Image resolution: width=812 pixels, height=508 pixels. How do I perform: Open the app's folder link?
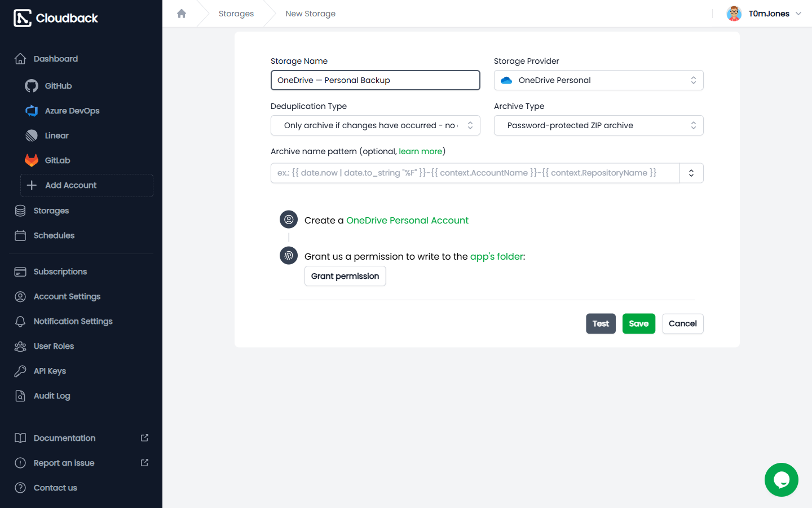tap(497, 256)
